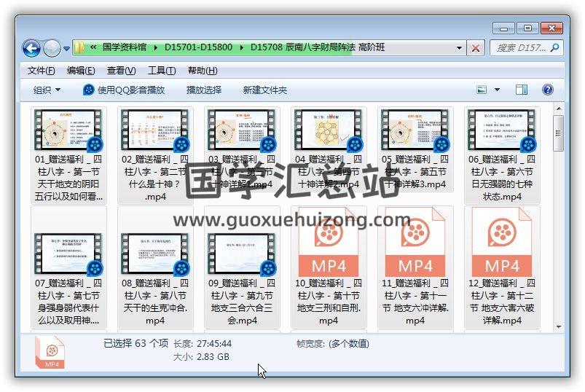This screenshot has width=585, height=392.
Task: Open the 帮助(H) menu
Action: [203, 71]
